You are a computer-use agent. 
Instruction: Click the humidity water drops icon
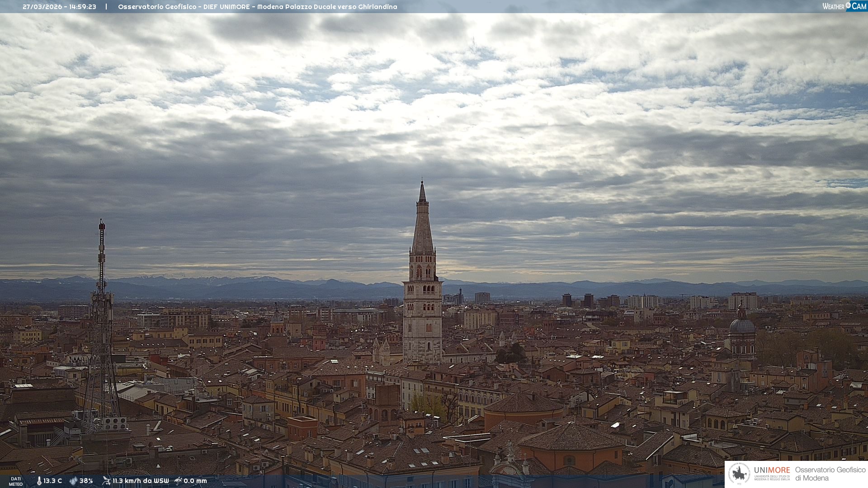[x=73, y=481]
